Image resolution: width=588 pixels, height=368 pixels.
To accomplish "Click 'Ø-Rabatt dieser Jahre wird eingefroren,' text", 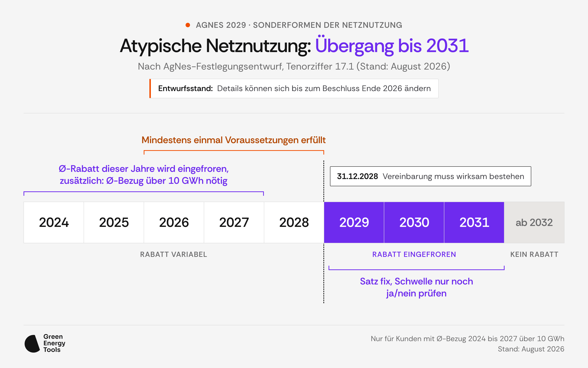I will [x=144, y=169].
